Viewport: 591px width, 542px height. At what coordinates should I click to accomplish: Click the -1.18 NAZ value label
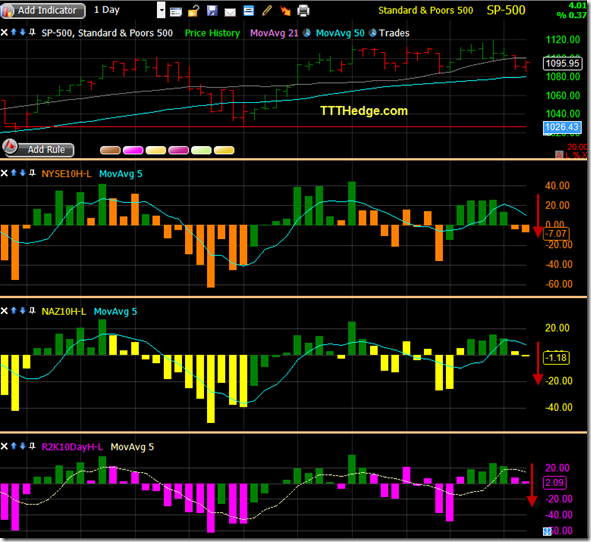point(556,358)
